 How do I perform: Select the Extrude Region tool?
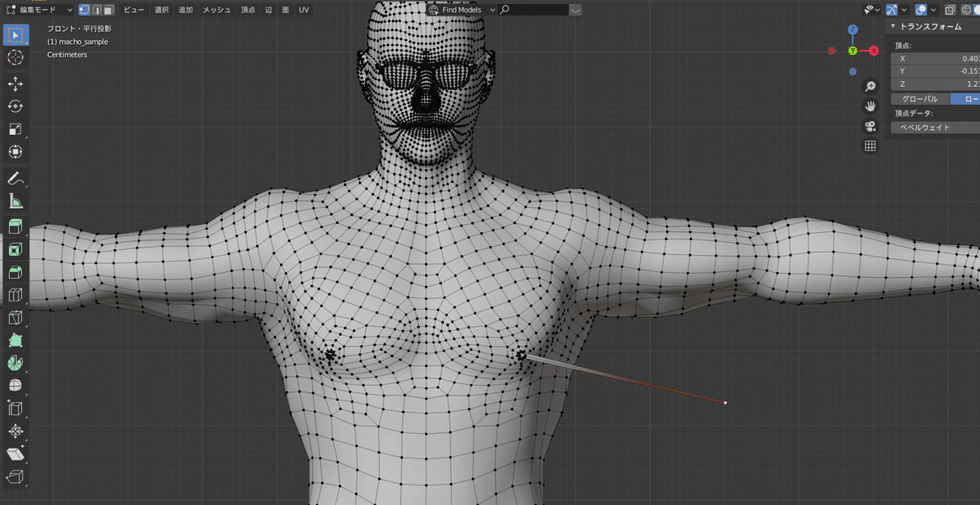click(x=16, y=226)
